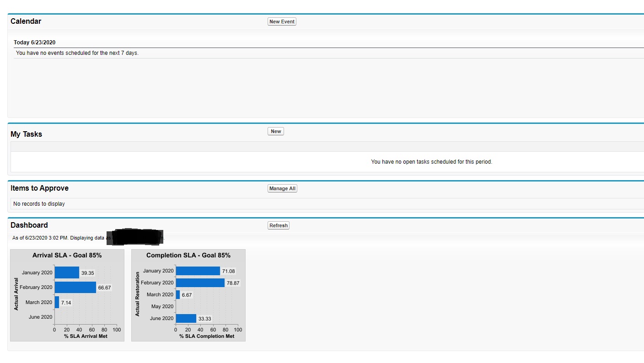The width and height of the screenshot is (644, 363).
Task: Click 'June 2020' label in Completion SLA chart
Action: point(161,319)
